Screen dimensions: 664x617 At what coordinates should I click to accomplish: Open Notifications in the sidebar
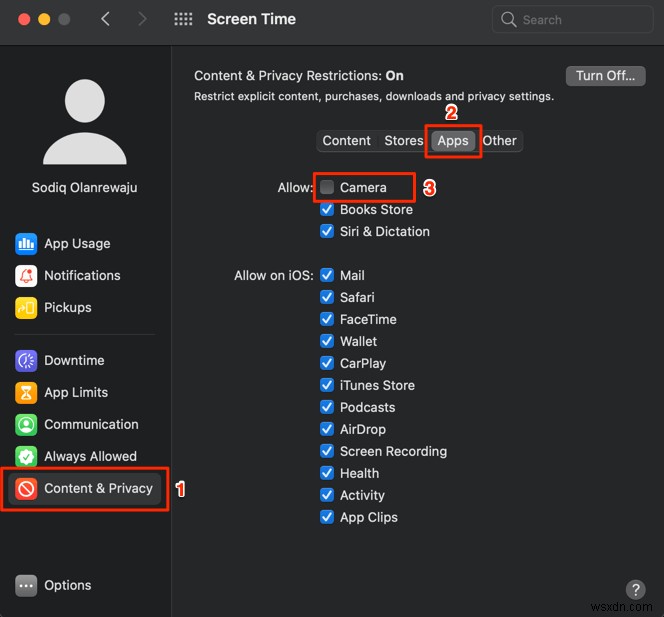[85, 276]
